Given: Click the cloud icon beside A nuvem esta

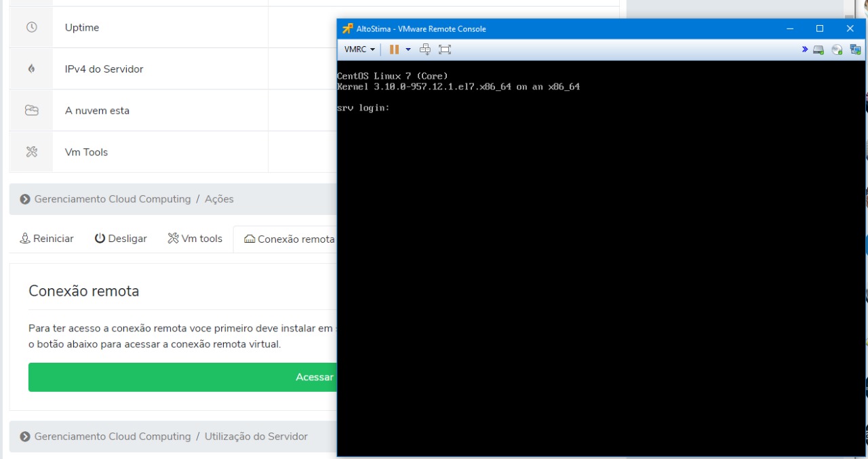Looking at the screenshot, I should pyautogui.click(x=31, y=111).
